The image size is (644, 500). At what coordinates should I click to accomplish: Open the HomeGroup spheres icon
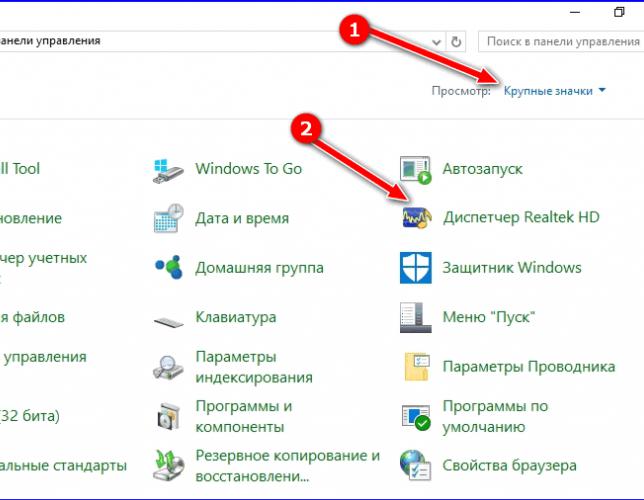tap(168, 267)
